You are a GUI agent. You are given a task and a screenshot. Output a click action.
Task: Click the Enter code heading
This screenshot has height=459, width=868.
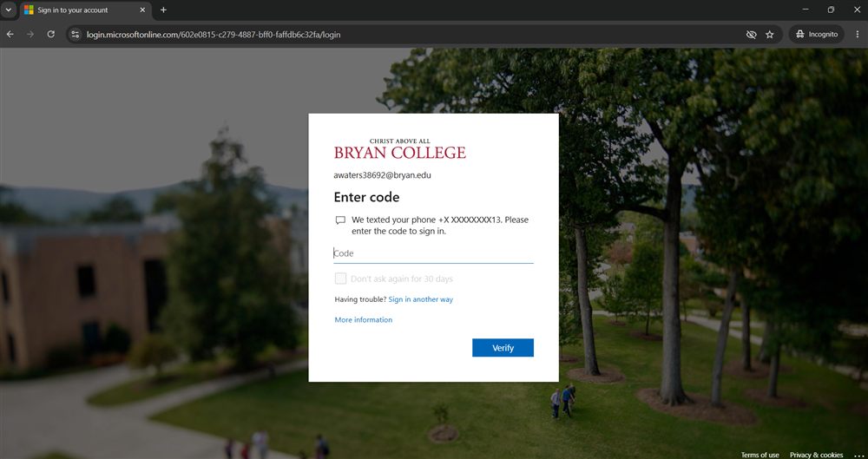[x=366, y=197]
